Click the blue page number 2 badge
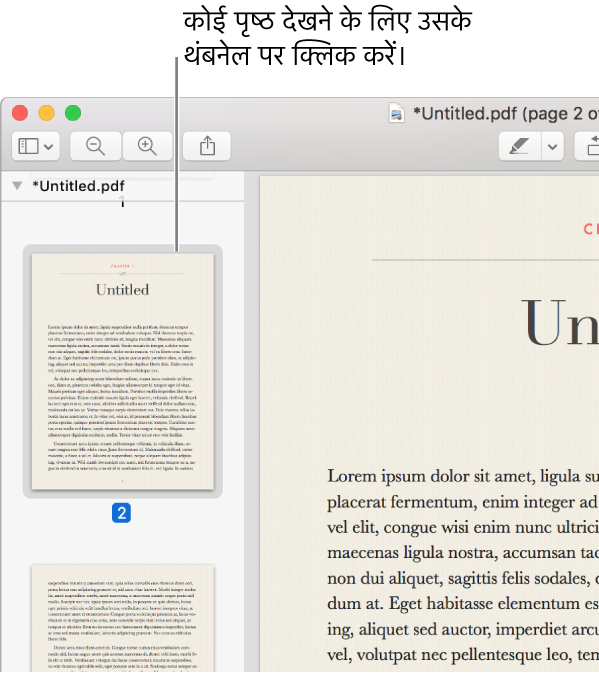 pos(121,513)
